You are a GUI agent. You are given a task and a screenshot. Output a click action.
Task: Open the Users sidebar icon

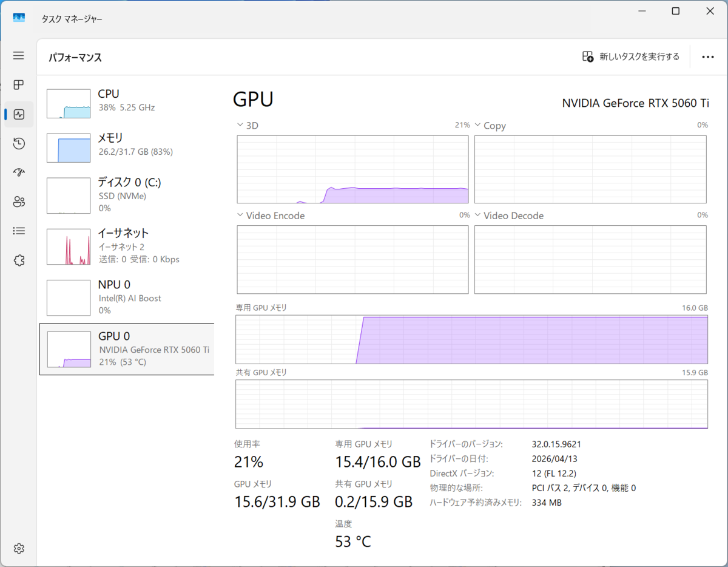point(19,202)
